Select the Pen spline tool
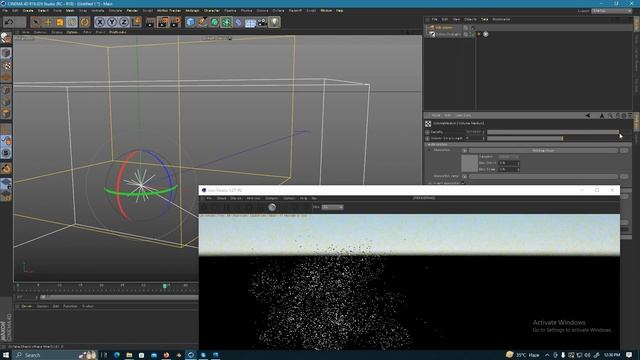This screenshot has height=360, width=640. pyautogui.click(x=202, y=22)
